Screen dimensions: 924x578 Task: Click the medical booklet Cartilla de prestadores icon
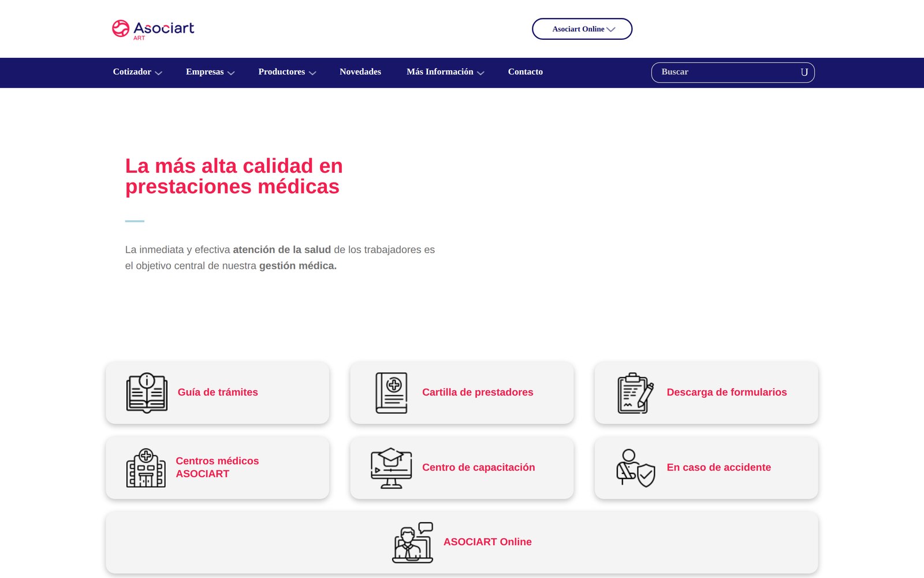(x=392, y=392)
